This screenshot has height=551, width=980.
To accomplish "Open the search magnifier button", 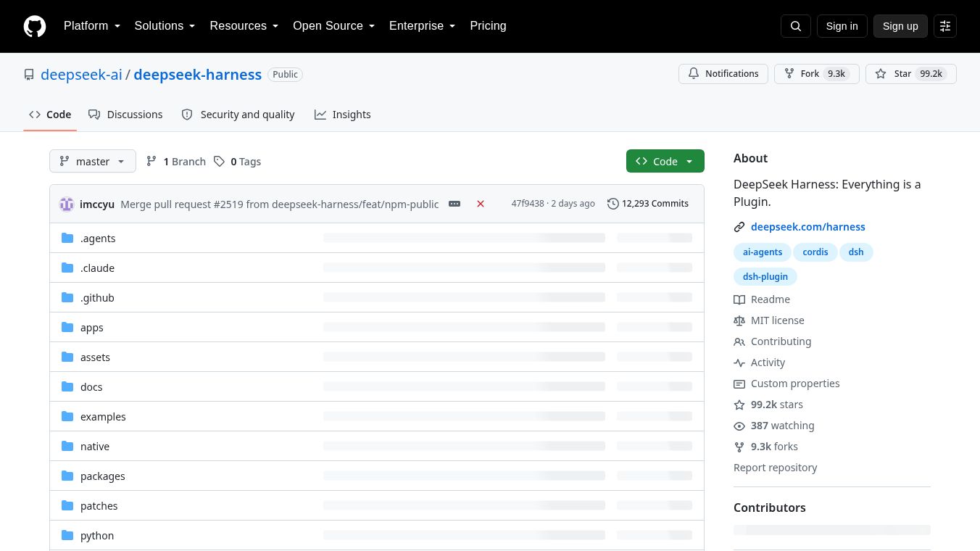I will pyautogui.click(x=796, y=26).
